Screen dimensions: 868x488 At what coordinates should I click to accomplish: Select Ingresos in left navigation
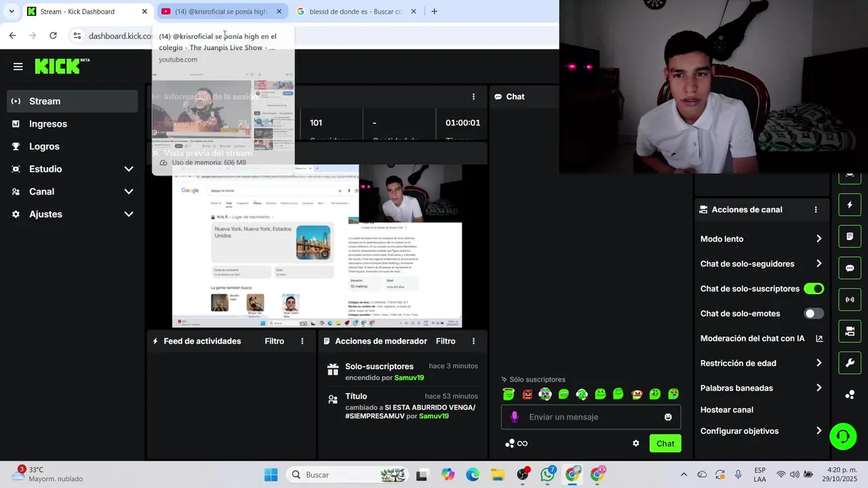pyautogui.click(x=73, y=124)
